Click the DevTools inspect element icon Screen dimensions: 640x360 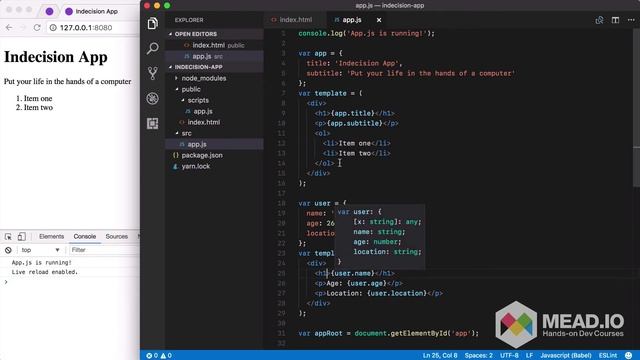point(8,236)
